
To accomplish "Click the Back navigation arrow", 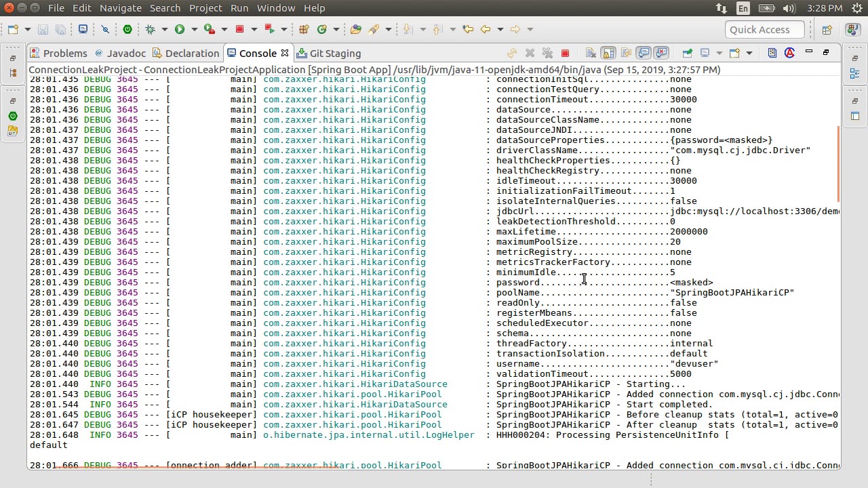I will (486, 29).
